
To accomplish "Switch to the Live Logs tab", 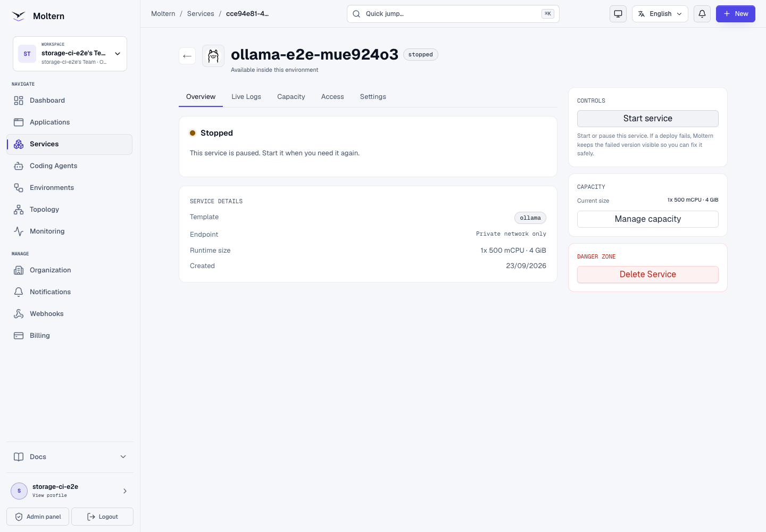I will click(246, 97).
